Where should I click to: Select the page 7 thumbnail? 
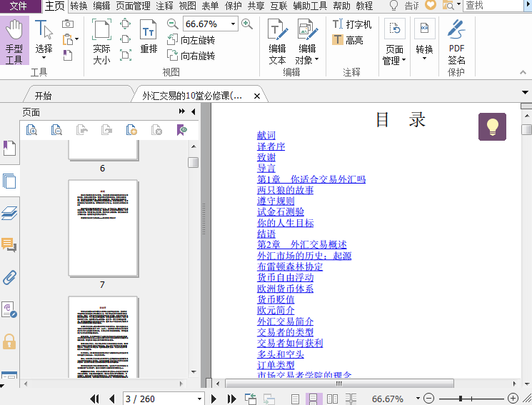(x=103, y=228)
